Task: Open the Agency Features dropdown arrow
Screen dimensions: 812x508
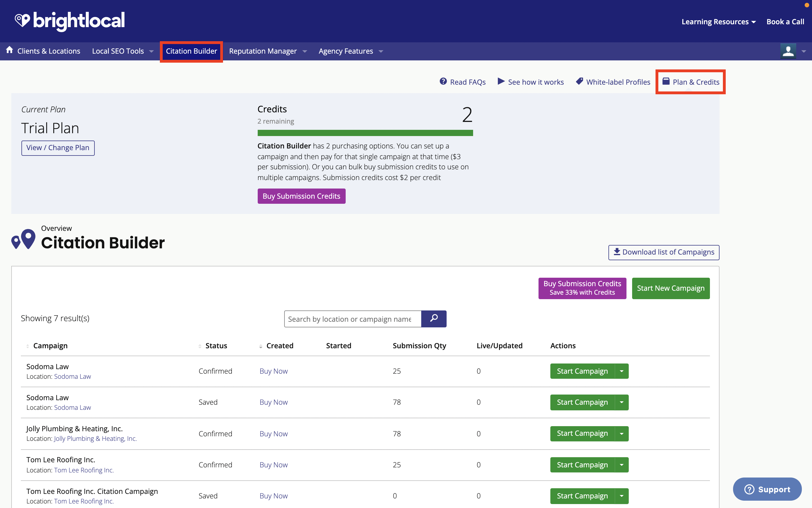Action: click(381, 51)
